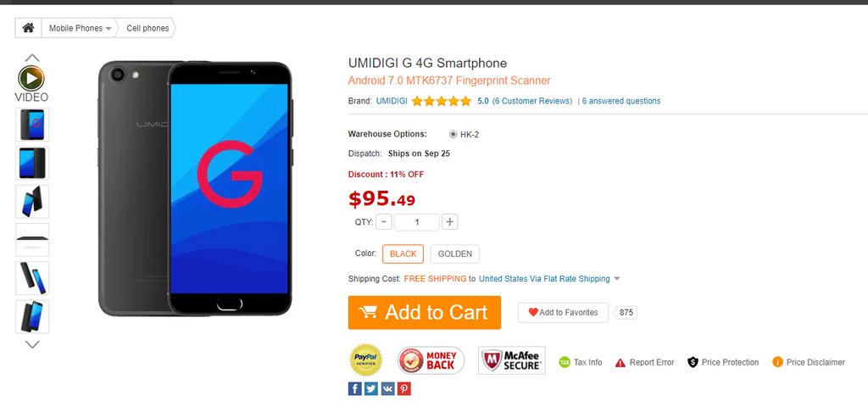The height and width of the screenshot is (418, 868).
Task: Open the Cell phones breadcrumb
Action: click(x=147, y=28)
